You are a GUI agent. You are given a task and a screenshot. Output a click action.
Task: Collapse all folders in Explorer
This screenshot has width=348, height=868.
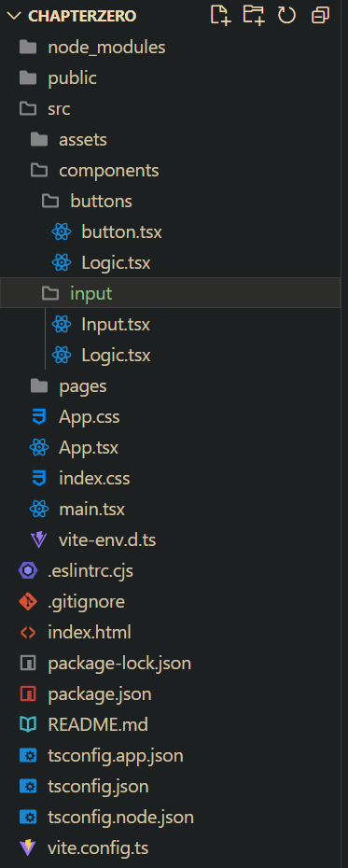point(320,16)
